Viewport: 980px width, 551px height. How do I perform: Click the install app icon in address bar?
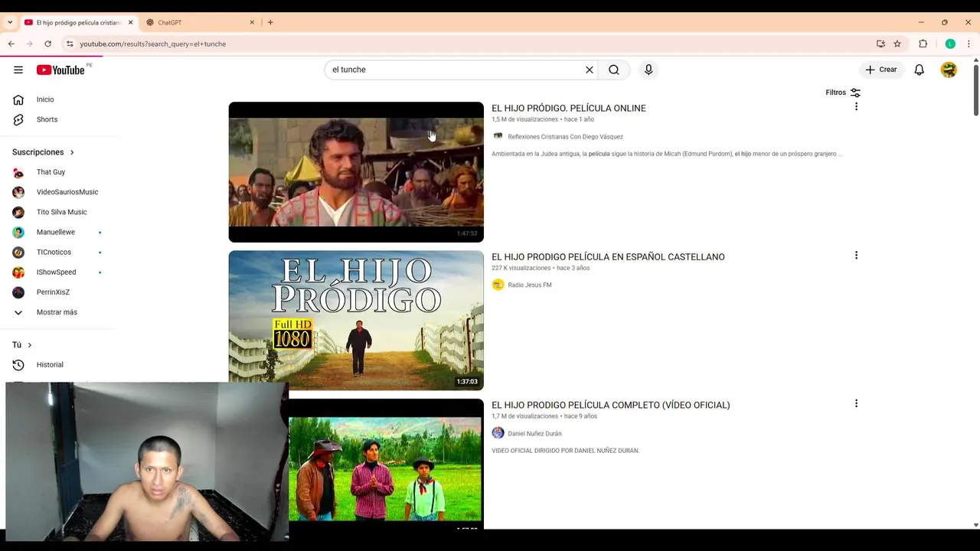[880, 44]
